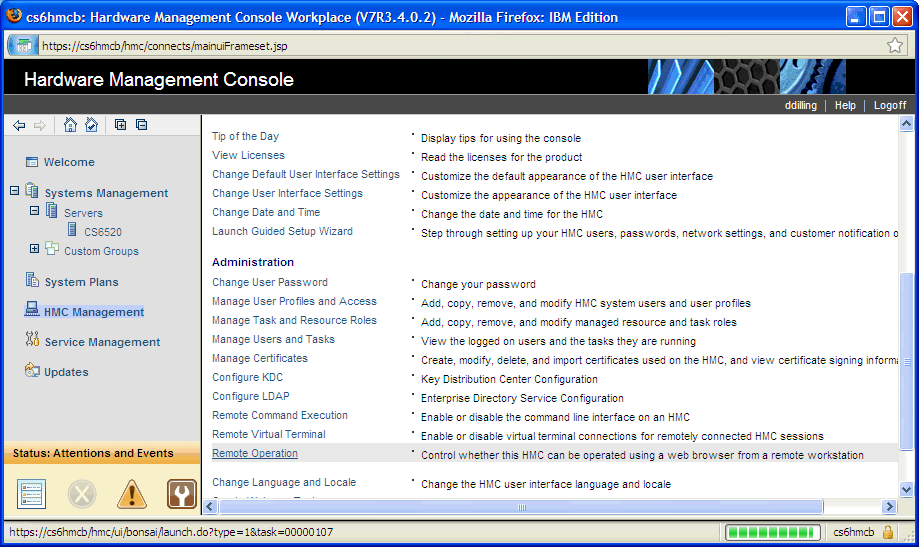Open Configure KDC task

tap(247, 378)
